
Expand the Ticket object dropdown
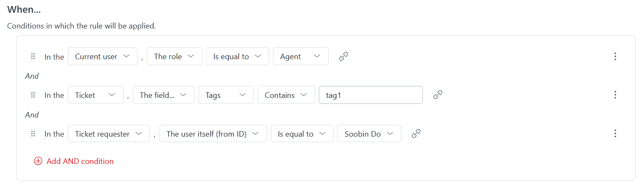point(96,95)
